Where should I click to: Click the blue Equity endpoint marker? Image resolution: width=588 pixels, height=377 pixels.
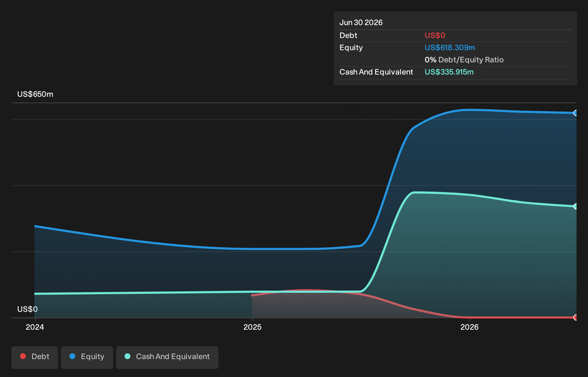(x=575, y=113)
